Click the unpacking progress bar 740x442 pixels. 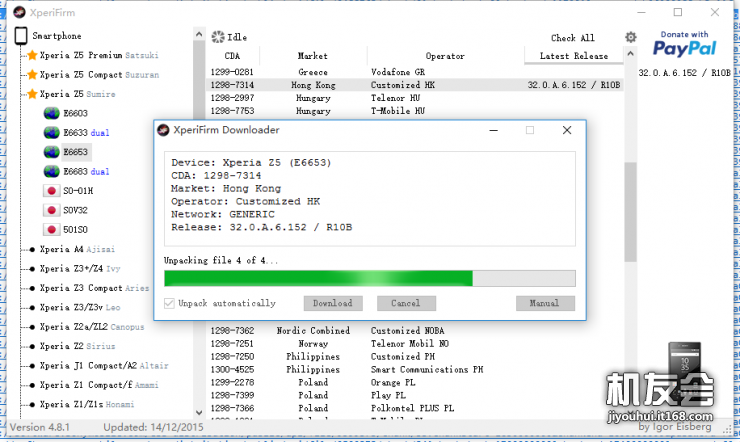(370, 278)
